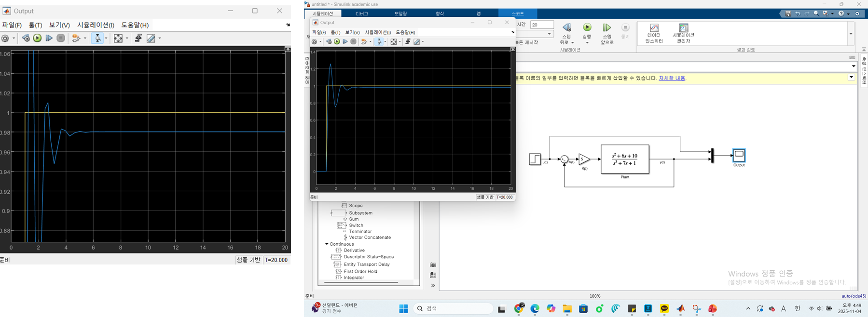Screen dimensions: 868x317
Task: Open 도움말(H) menu in smaller Output scope
Action: (405, 32)
